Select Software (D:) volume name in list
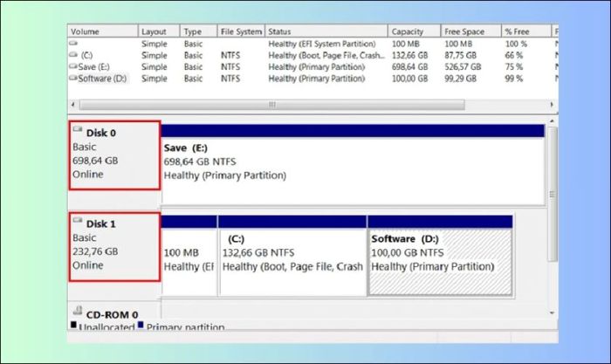This screenshot has height=364, width=611. click(102, 79)
